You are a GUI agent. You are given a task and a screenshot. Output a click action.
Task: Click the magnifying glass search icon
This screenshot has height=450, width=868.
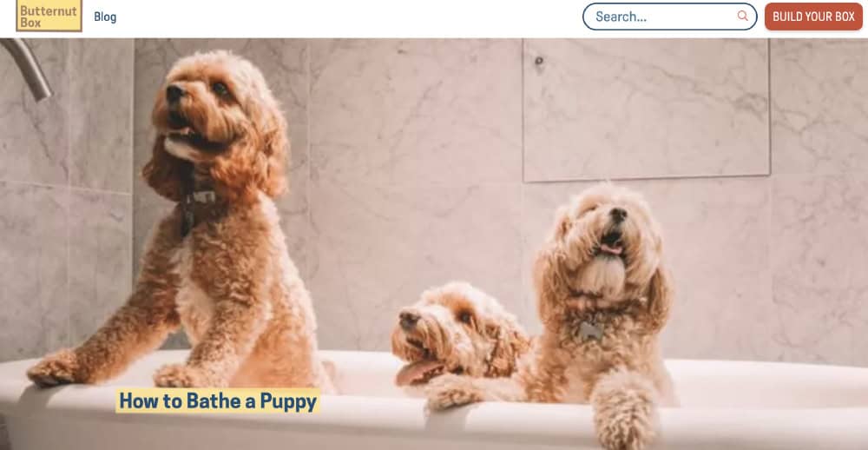click(x=742, y=16)
